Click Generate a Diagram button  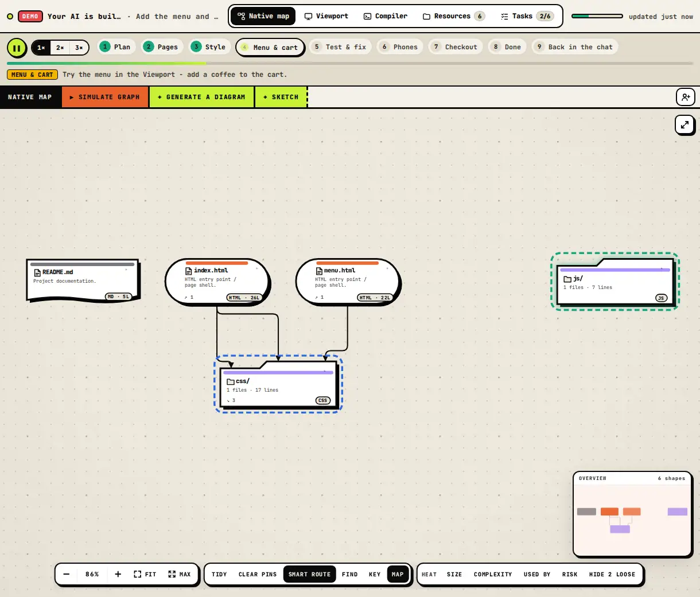[x=202, y=97]
